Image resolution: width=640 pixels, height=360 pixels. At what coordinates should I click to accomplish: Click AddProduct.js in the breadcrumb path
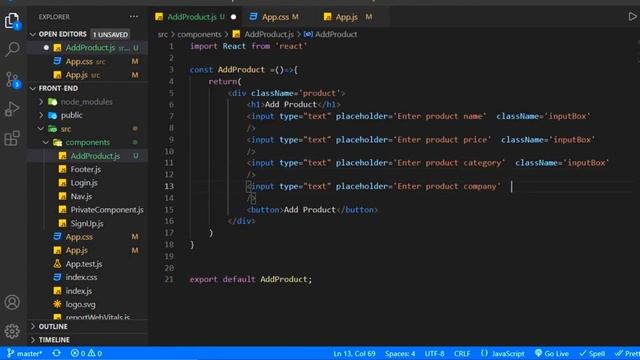click(269, 34)
